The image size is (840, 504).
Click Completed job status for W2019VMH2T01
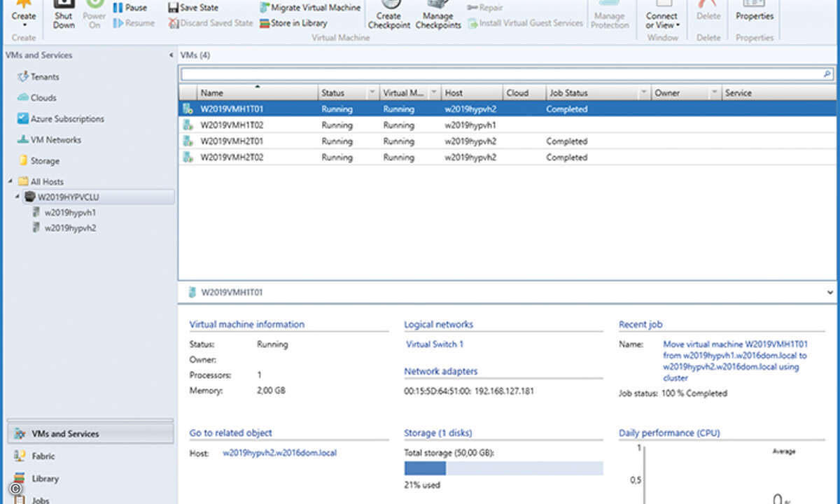[567, 141]
